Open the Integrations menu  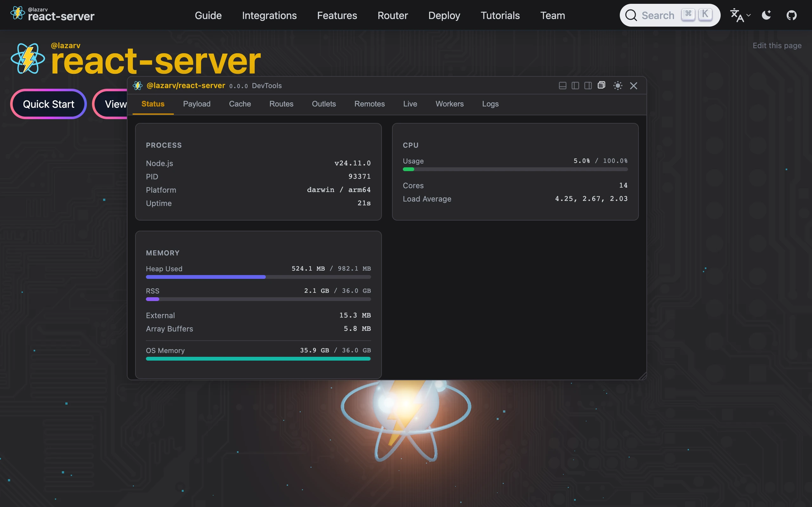point(269,16)
